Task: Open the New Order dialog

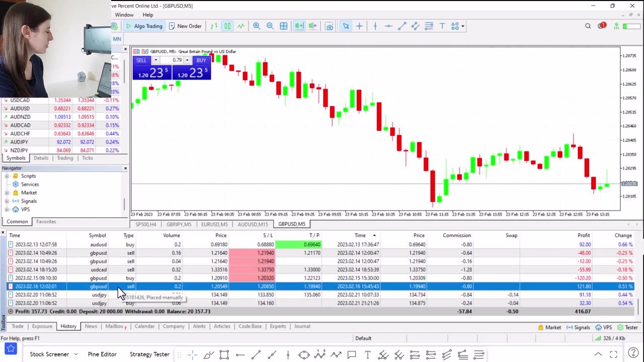Action: click(x=185, y=26)
